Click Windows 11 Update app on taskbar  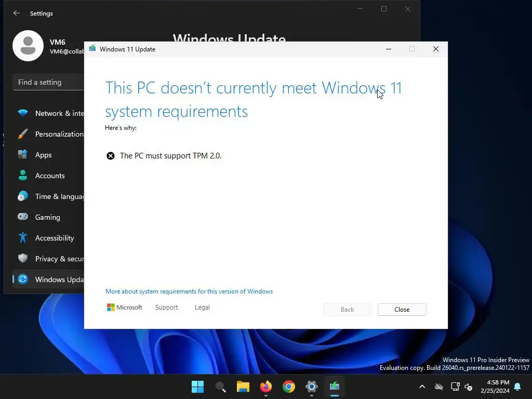coord(335,387)
